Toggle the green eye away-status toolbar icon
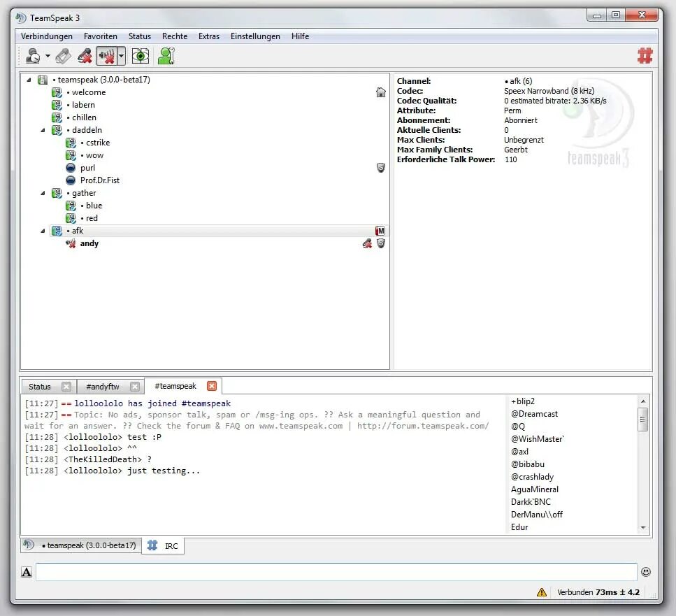This screenshot has height=616, width=676. point(140,56)
